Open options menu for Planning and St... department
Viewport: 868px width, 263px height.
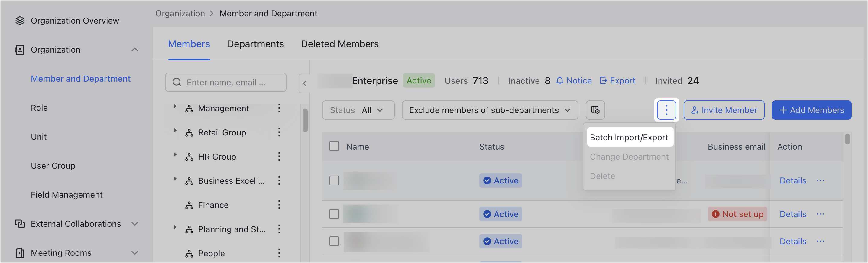point(279,229)
